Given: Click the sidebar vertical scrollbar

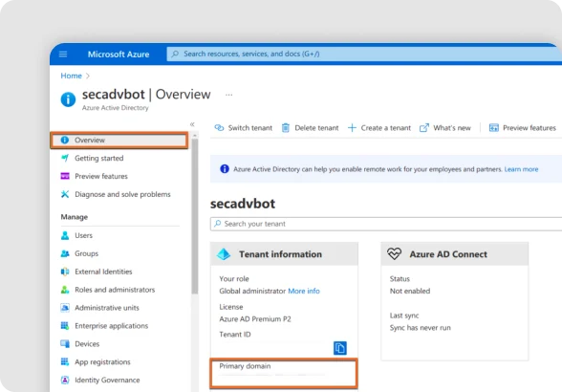Looking at the screenshot, I should [195, 215].
